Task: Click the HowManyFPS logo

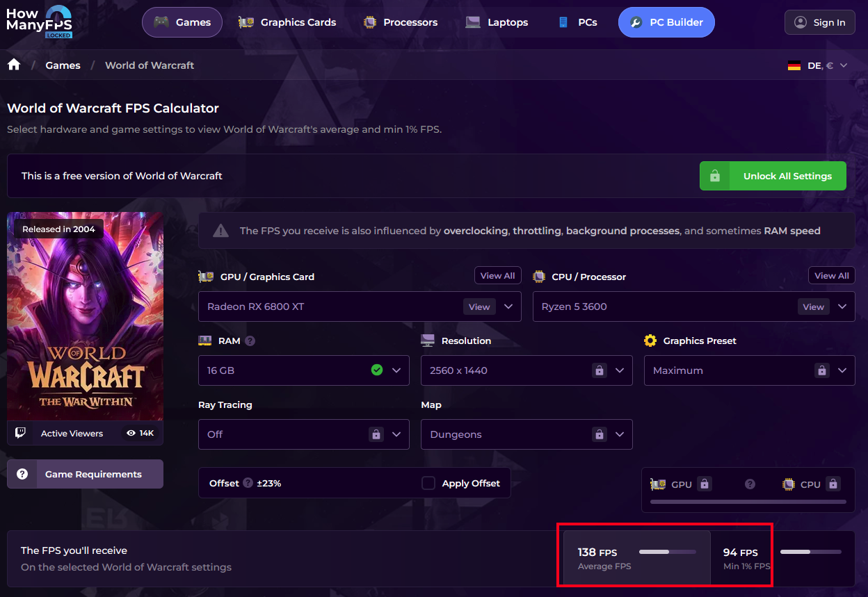Action: click(40, 22)
